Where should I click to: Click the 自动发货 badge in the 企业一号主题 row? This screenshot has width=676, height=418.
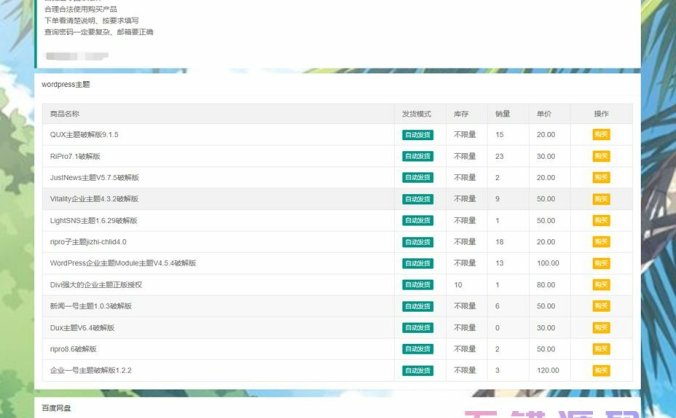[x=418, y=371]
